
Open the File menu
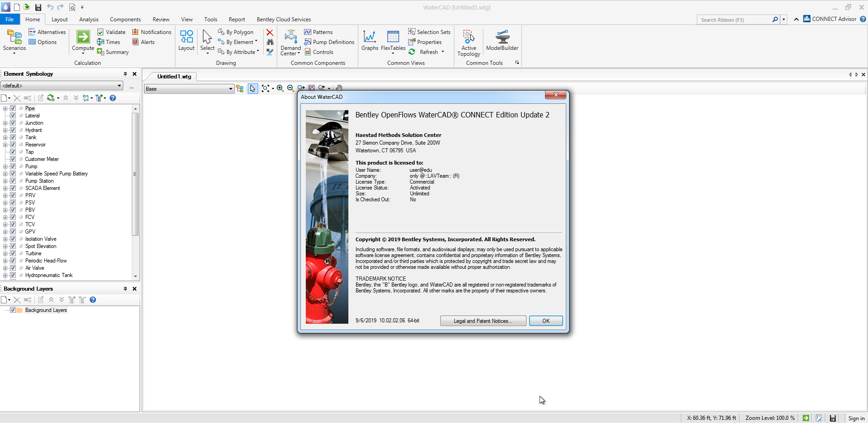[10, 19]
